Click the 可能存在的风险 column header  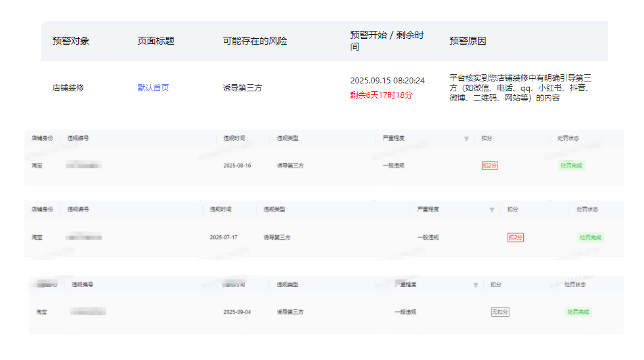pyautogui.click(x=255, y=41)
